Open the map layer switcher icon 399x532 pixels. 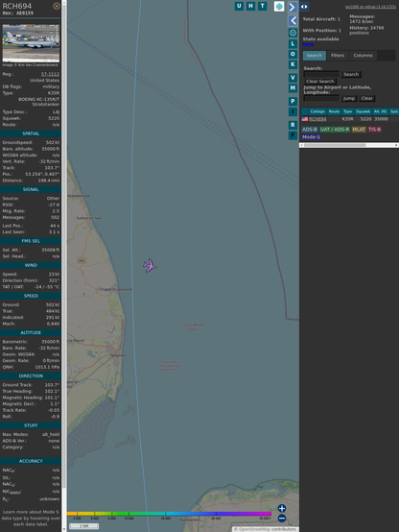(279, 7)
